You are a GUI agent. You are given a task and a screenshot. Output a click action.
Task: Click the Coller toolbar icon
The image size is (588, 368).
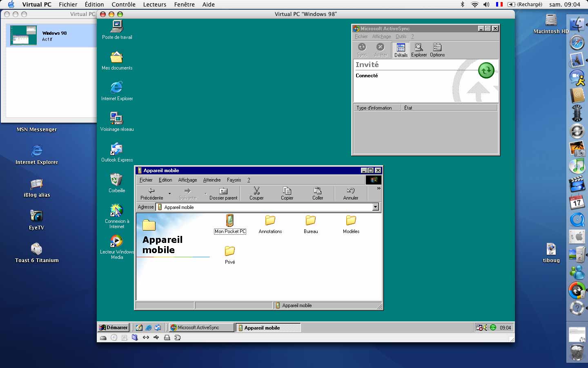(x=318, y=191)
